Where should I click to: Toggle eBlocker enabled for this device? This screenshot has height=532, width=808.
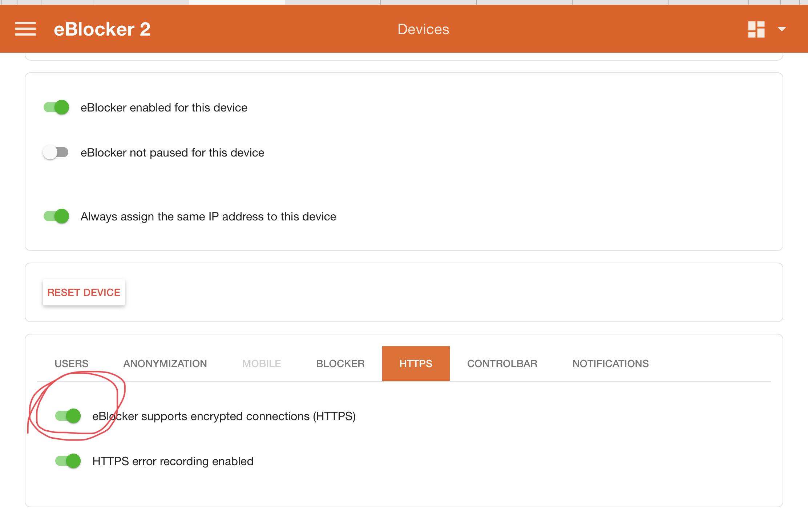point(56,107)
